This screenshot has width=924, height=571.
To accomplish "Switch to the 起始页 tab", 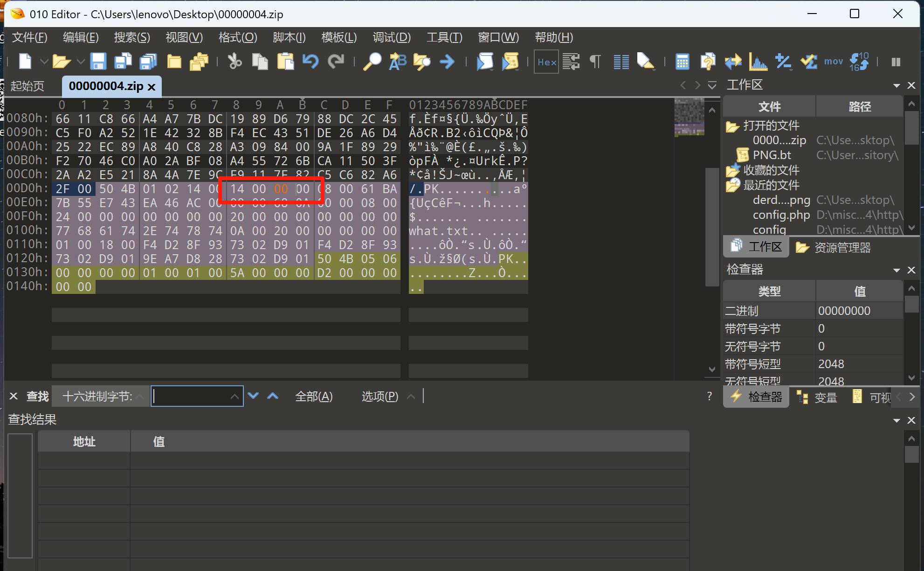I will (28, 86).
